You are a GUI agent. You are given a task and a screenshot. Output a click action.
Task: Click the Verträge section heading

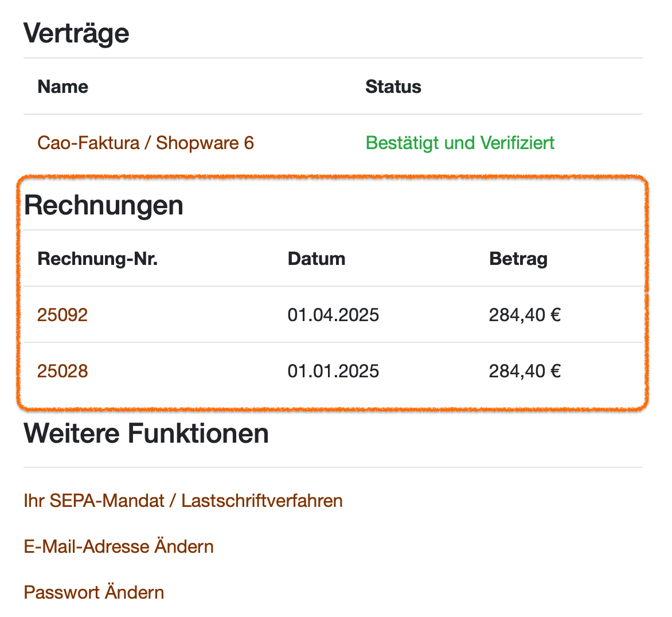[x=76, y=33]
